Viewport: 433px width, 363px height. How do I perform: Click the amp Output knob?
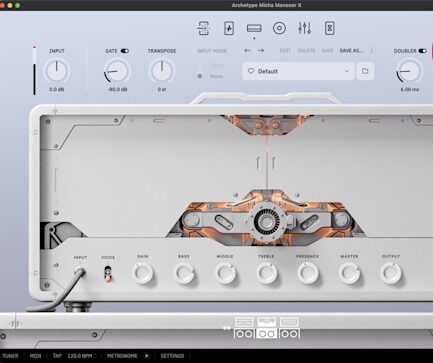391,273
